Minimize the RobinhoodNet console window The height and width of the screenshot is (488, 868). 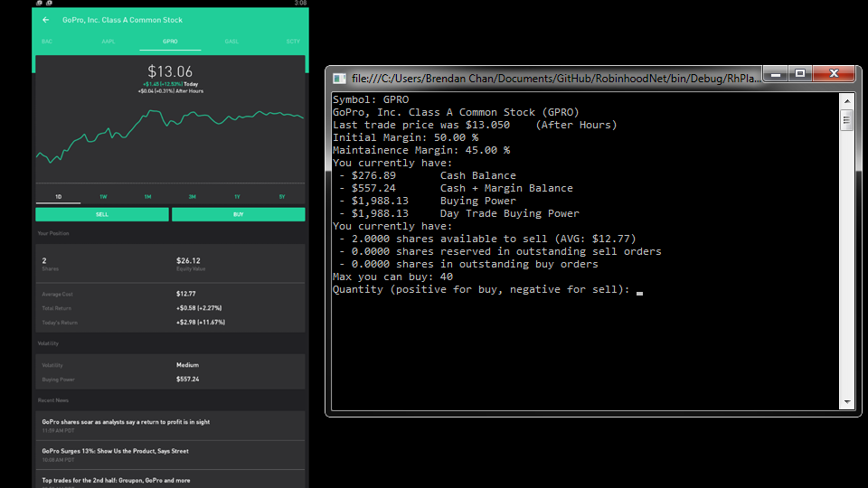pos(776,74)
